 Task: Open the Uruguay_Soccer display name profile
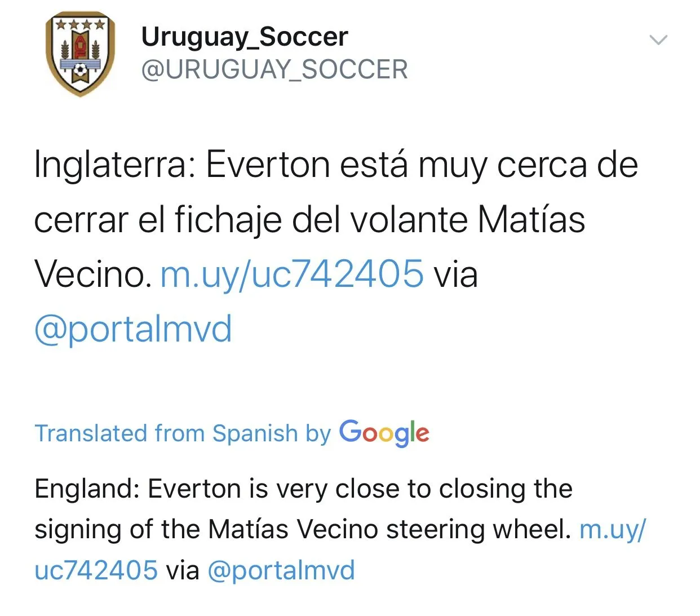coord(244,37)
